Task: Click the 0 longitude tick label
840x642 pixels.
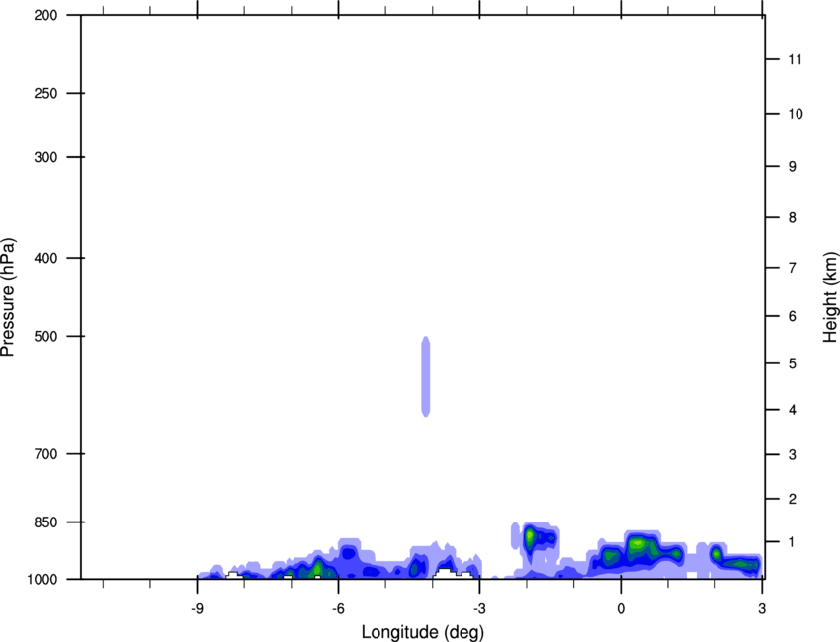Action: coord(621,608)
